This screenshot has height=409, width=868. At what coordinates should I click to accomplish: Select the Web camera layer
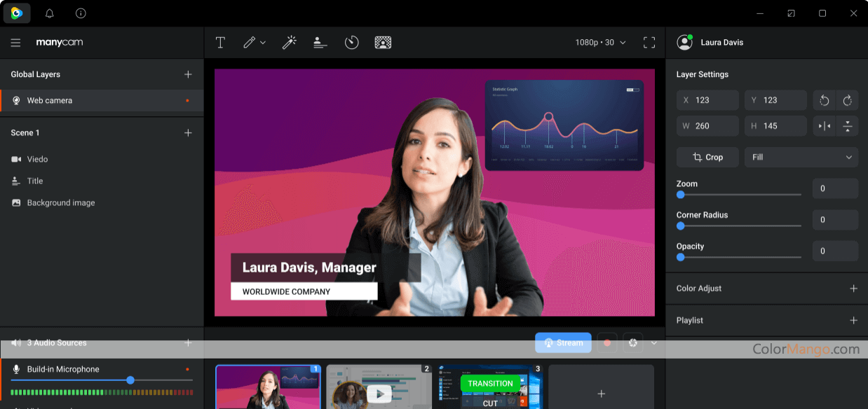(x=102, y=100)
